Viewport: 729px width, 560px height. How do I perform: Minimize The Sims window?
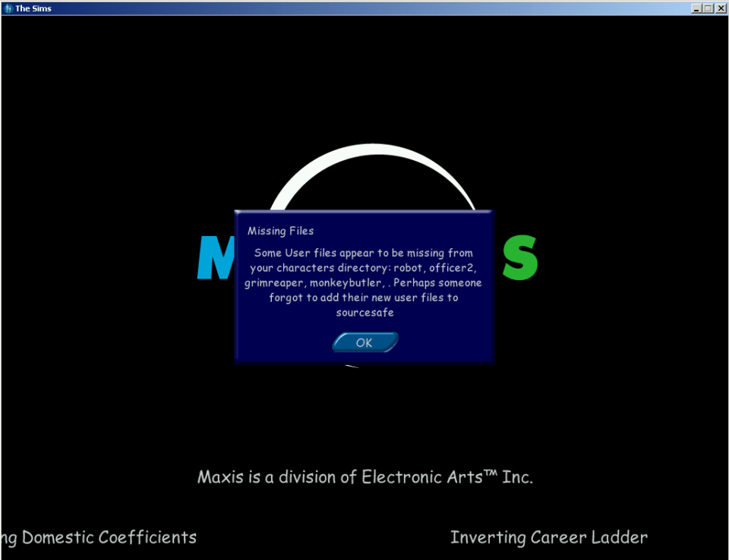696,8
